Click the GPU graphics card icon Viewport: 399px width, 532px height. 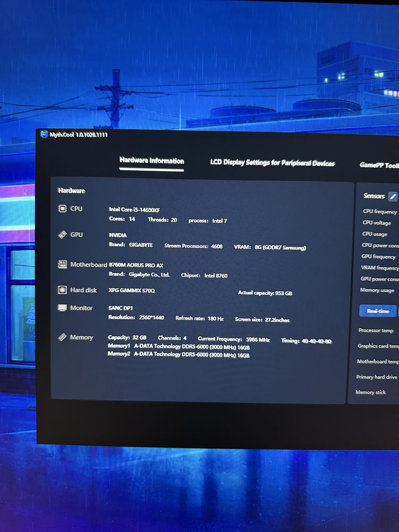click(62, 235)
